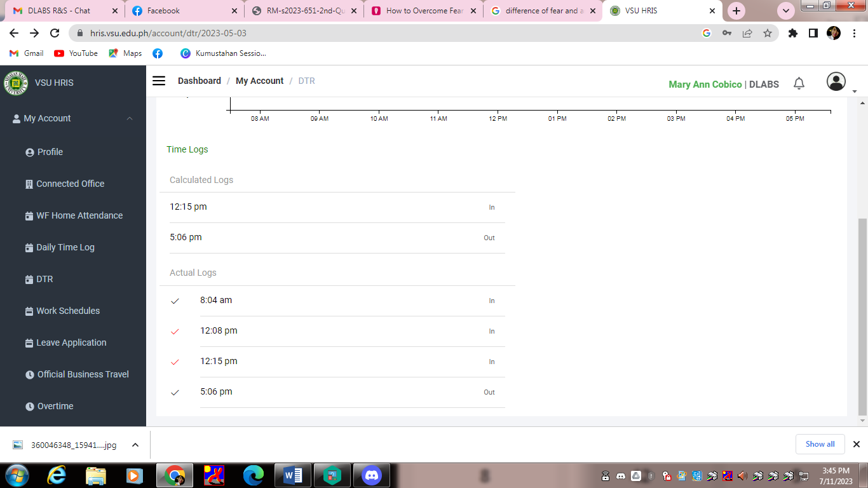Click the Dashboard breadcrumb link
This screenshot has width=868, height=488.
(x=199, y=81)
